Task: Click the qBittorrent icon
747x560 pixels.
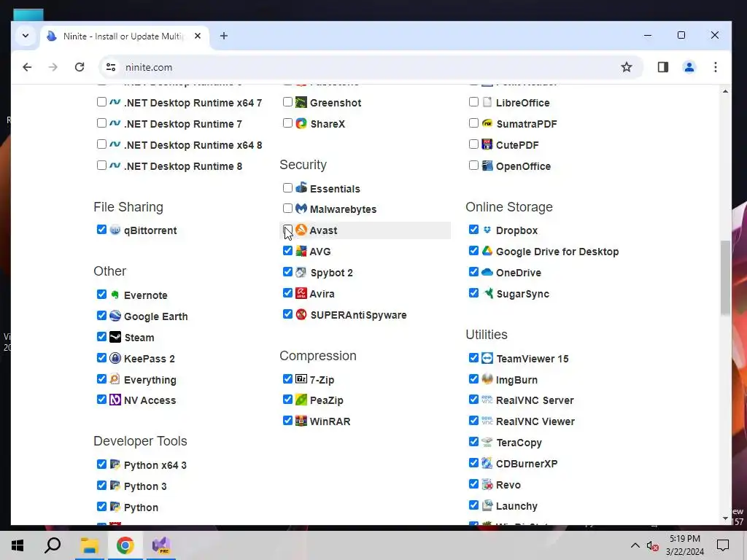Action: (115, 230)
